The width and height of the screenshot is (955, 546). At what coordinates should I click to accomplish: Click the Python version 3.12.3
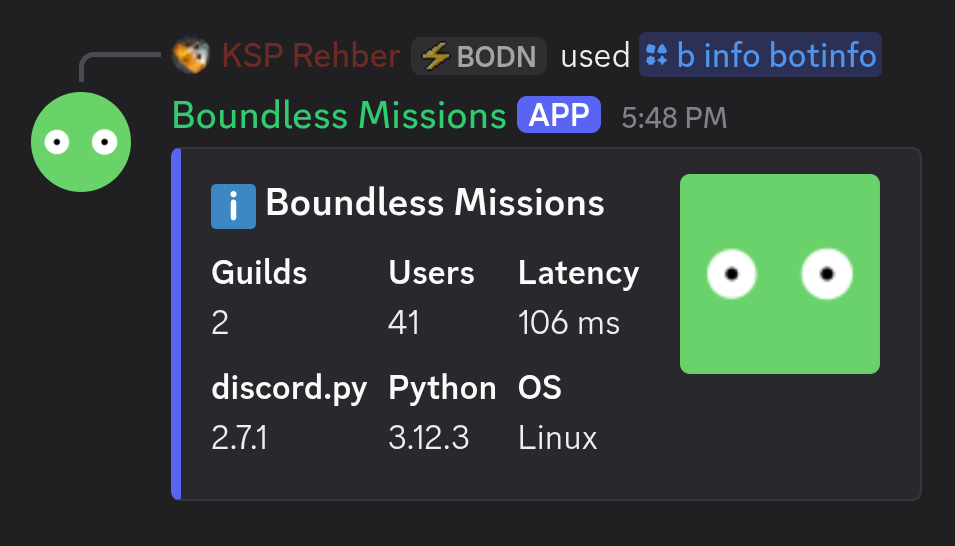pyautogui.click(x=429, y=438)
